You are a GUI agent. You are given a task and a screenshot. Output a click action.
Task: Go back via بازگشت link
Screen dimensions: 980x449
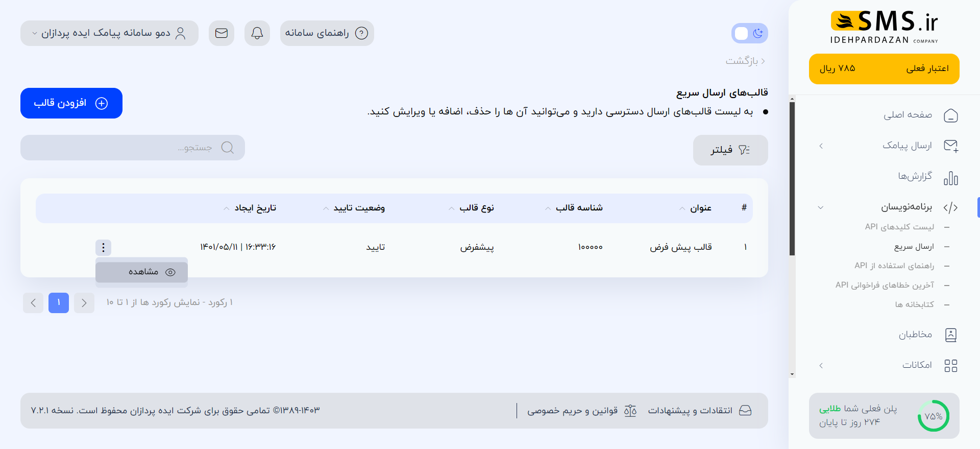pos(745,61)
